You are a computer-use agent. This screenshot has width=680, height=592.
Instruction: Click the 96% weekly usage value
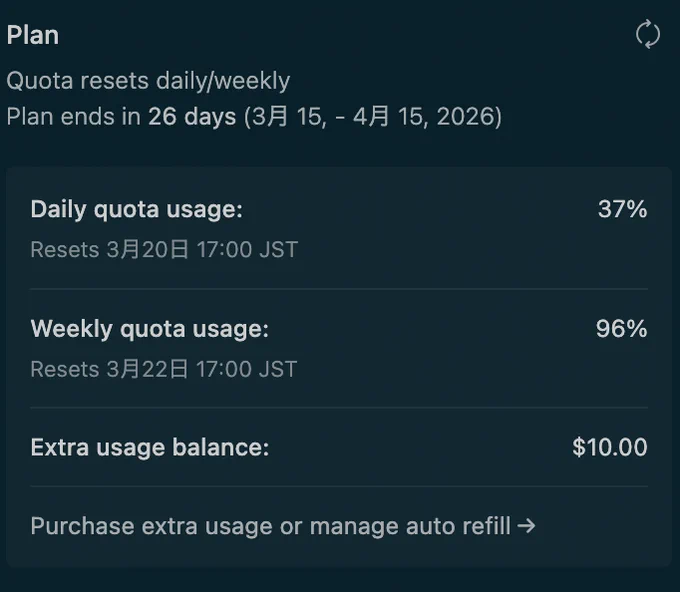[x=621, y=328]
